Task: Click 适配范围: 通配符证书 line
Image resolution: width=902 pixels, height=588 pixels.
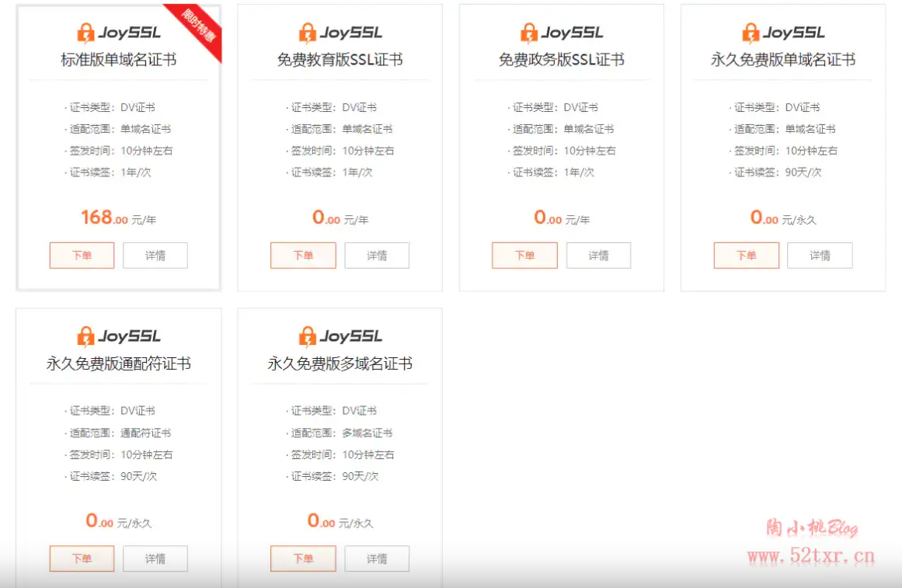Action: click(x=118, y=433)
